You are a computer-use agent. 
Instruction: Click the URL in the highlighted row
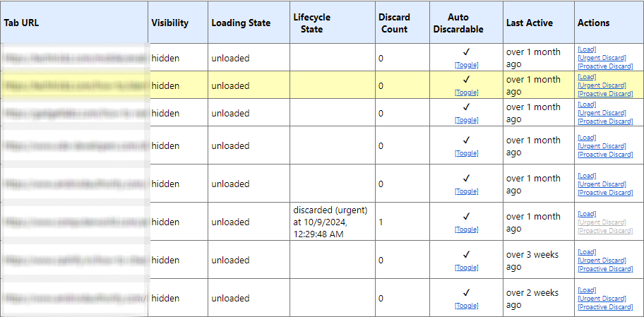[74, 85]
